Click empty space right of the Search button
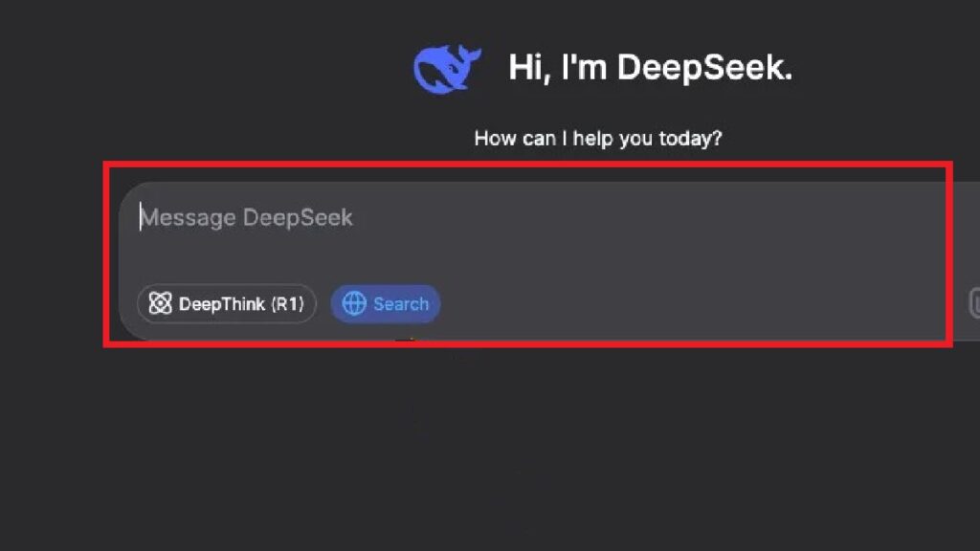The image size is (980, 551). point(687,304)
